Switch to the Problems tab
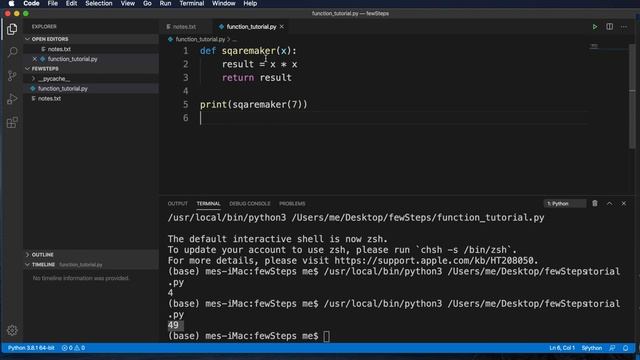The image size is (640, 360). tap(292, 203)
